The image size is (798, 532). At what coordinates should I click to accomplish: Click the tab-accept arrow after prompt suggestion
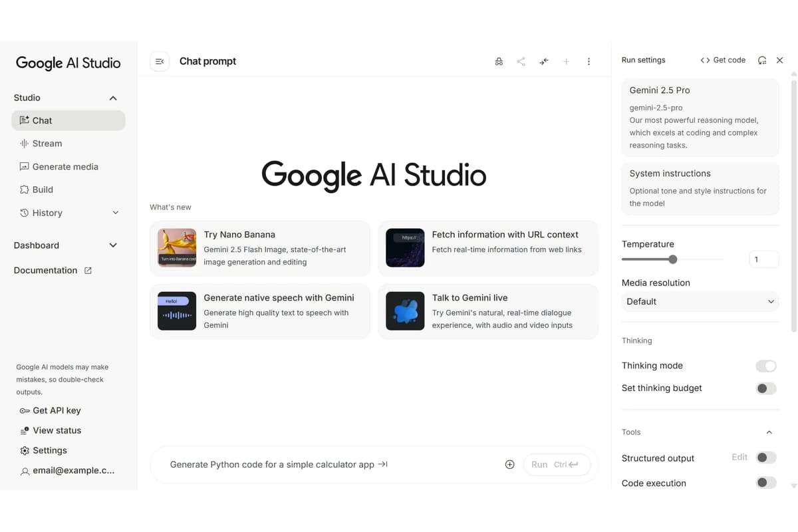coord(383,464)
